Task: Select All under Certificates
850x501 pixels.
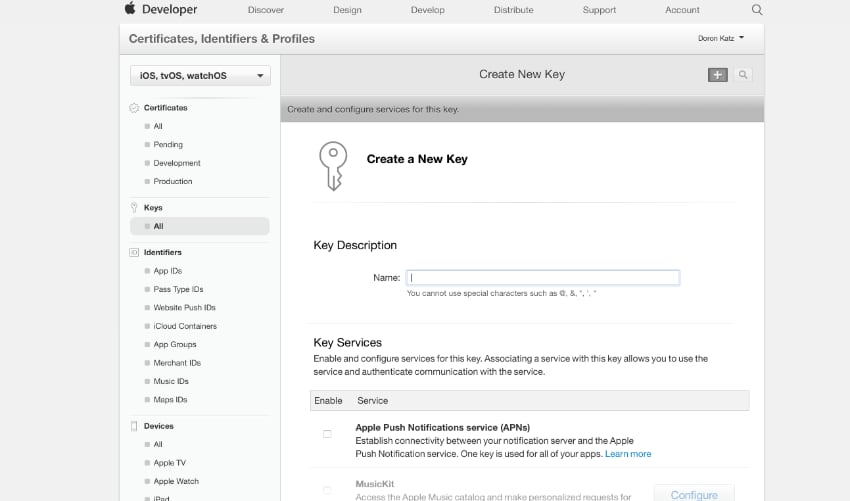Action: point(158,126)
